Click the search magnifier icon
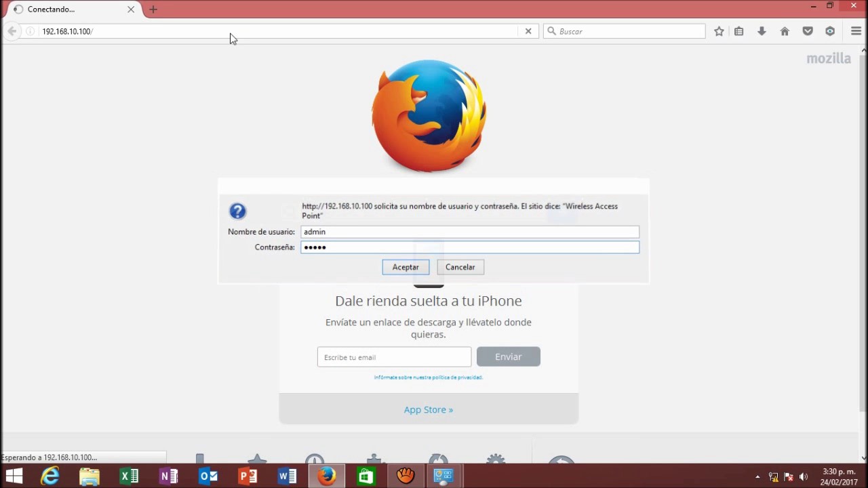868x488 pixels. (x=551, y=31)
